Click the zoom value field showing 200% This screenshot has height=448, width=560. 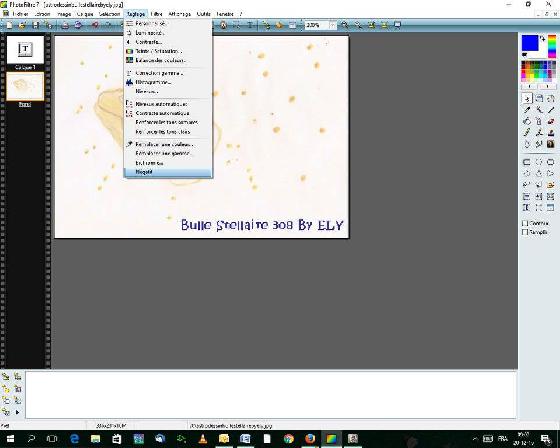[316, 25]
